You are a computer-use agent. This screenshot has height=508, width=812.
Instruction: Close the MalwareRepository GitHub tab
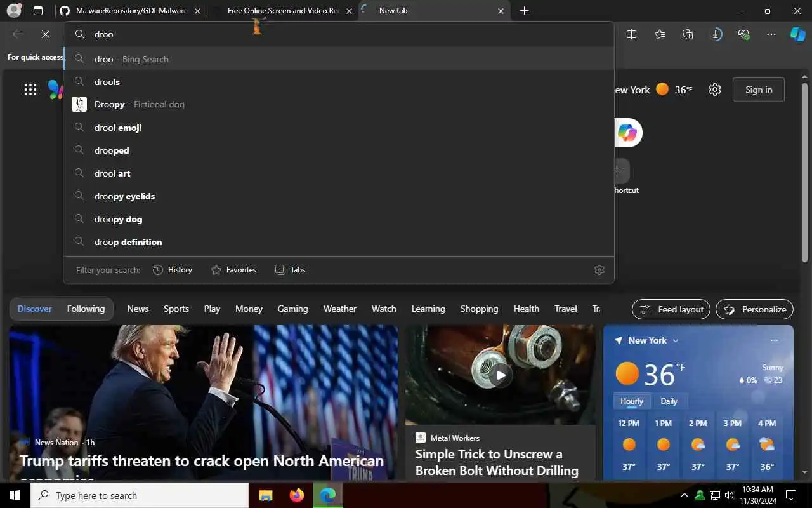(x=197, y=11)
